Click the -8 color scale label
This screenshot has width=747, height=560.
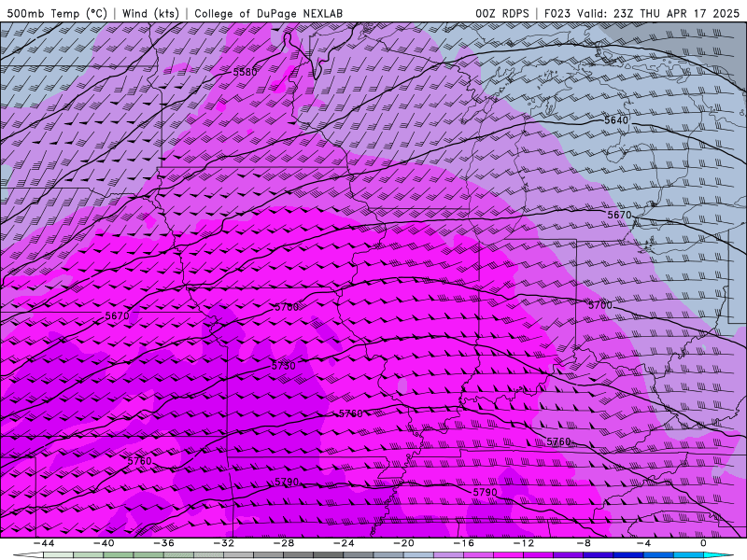pos(584,543)
